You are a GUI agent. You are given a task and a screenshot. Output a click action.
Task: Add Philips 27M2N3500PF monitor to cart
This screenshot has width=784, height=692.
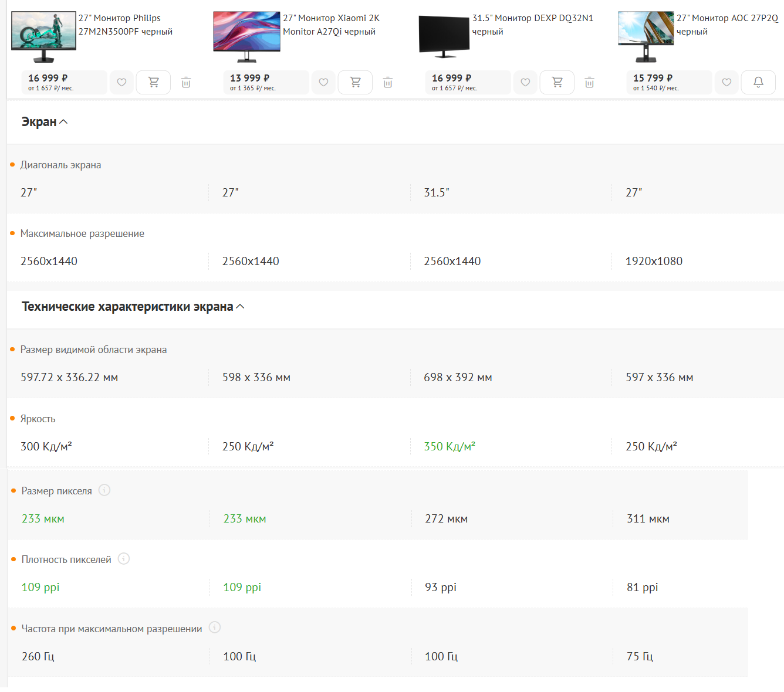[x=153, y=83]
